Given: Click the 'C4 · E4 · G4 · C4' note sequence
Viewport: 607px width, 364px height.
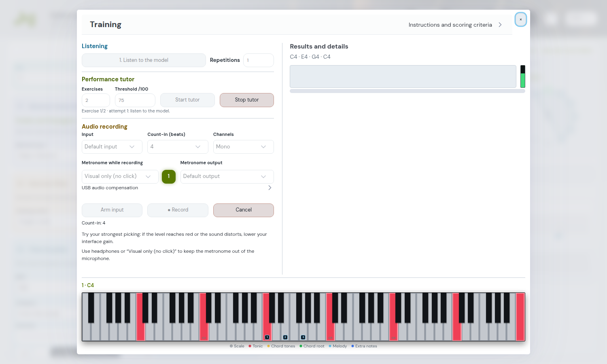Looking at the screenshot, I should coord(310,57).
